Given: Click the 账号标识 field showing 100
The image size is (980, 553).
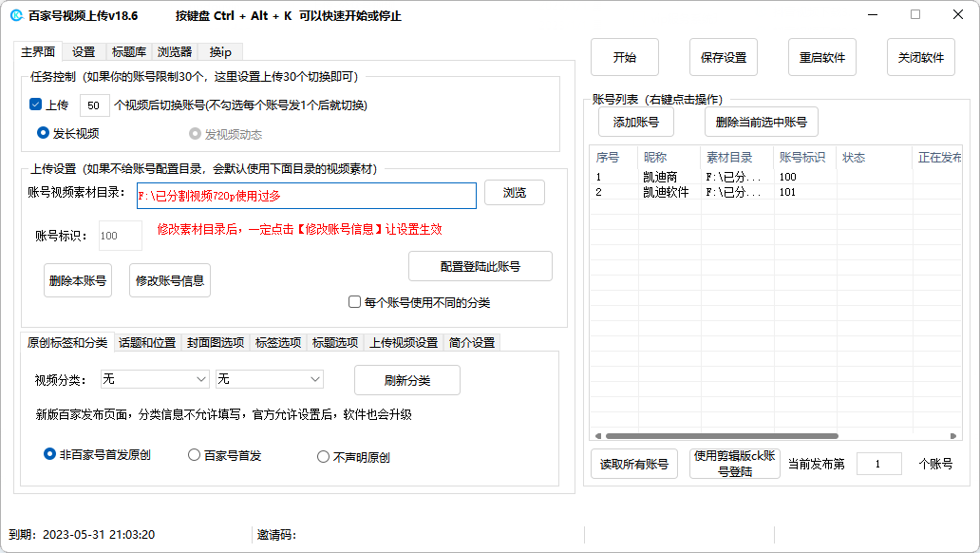Looking at the screenshot, I should click(x=120, y=236).
